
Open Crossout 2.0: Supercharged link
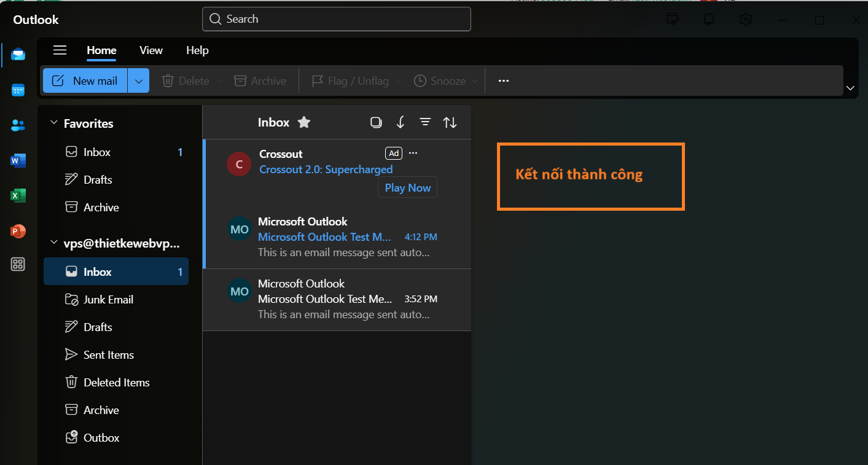[x=326, y=169]
